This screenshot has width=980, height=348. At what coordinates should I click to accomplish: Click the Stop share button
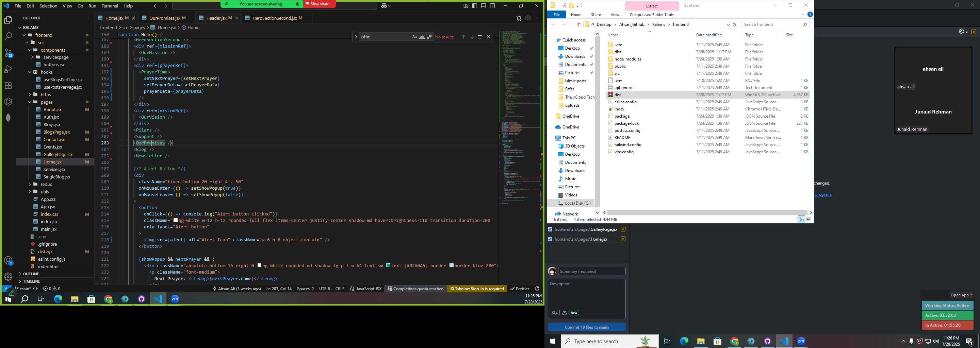(320, 4)
